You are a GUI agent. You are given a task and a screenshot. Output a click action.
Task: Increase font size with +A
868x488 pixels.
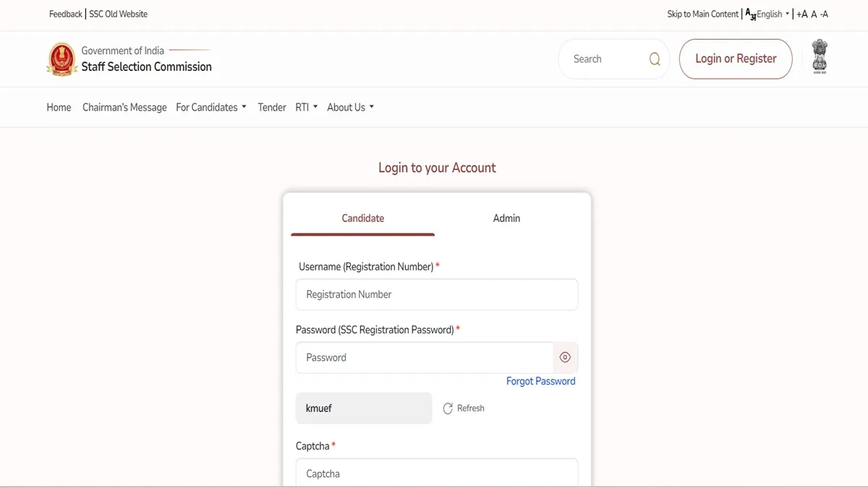[801, 14]
